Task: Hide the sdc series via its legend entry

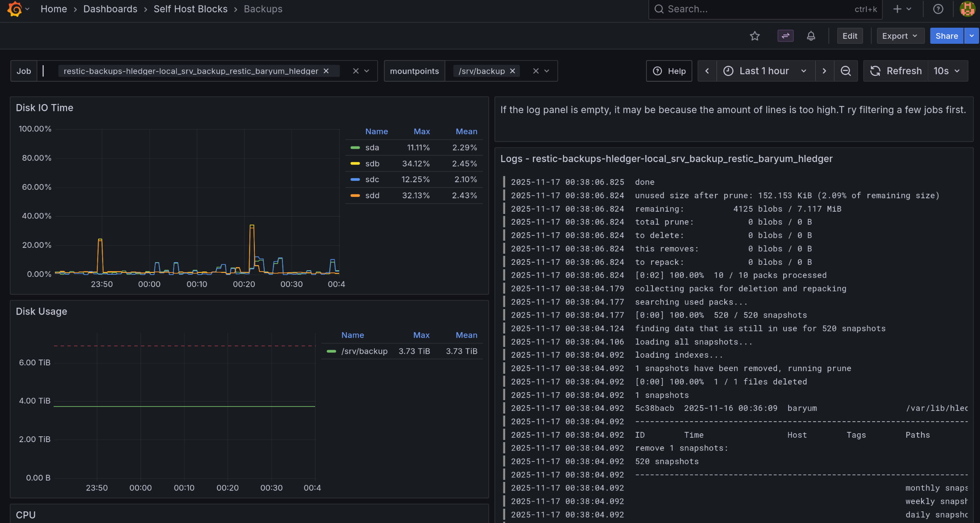Action: [372, 179]
